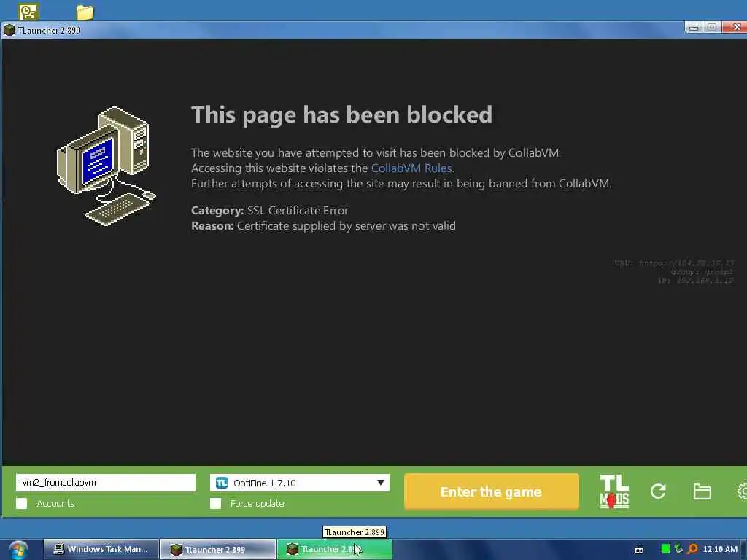This screenshot has width=747, height=560.
Task: Switch to Windows Task Manager in taskbar
Action: [x=101, y=550]
